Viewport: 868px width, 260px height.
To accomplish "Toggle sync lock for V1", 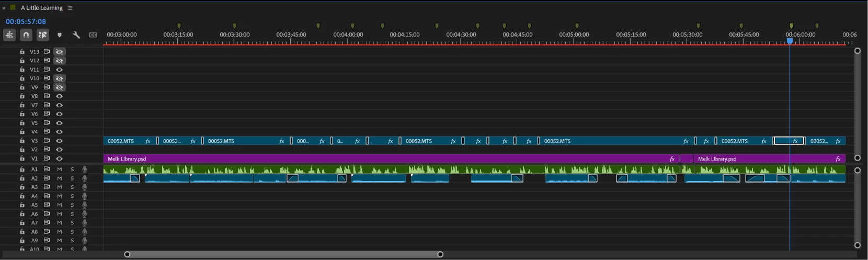I will point(47,159).
